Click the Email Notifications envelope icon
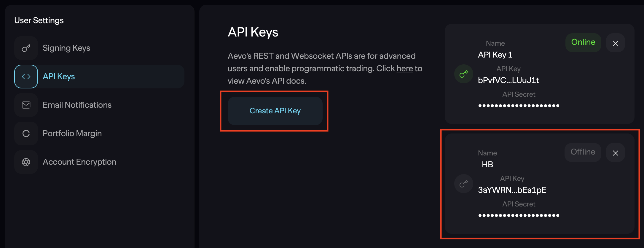644x248 pixels. click(26, 105)
